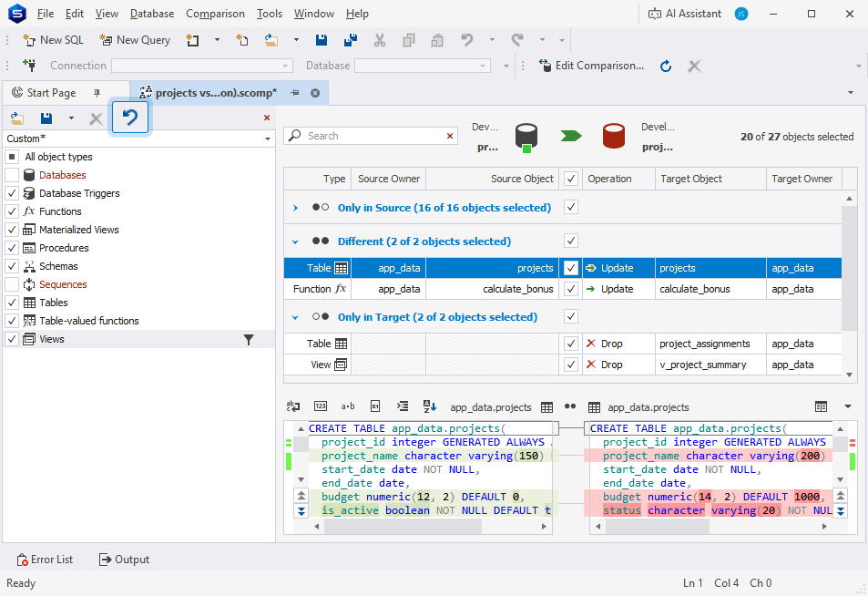Click the source database icon

pyautogui.click(x=526, y=137)
